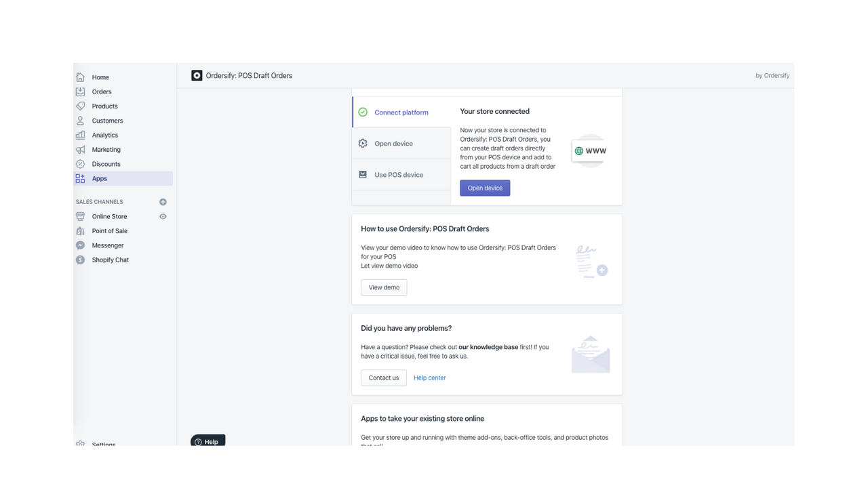Image resolution: width=868 pixels, height=488 pixels.
Task: Click the Customers person icon
Action: (80, 121)
